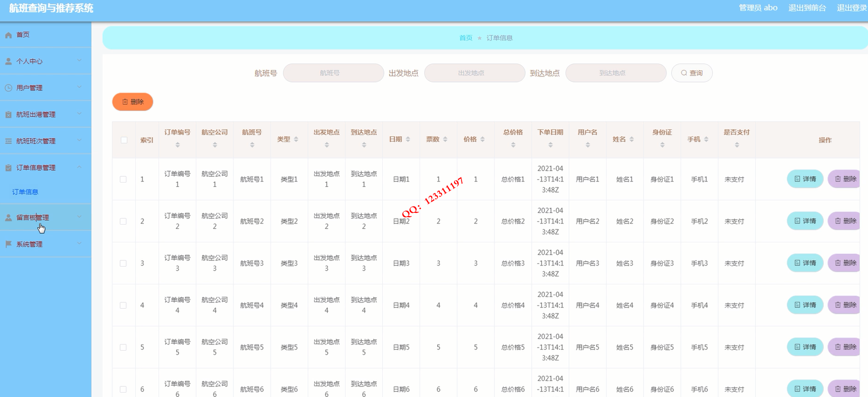Sort by 到达地点 column arrows

tap(364, 145)
